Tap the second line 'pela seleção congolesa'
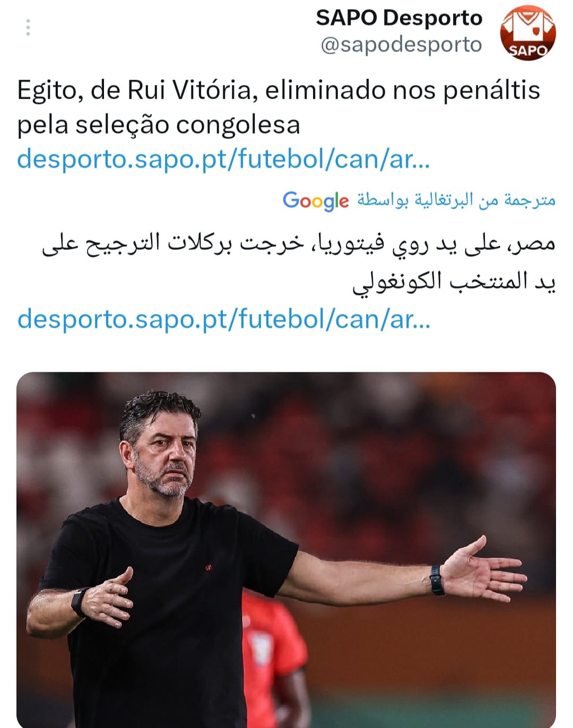 [159, 125]
